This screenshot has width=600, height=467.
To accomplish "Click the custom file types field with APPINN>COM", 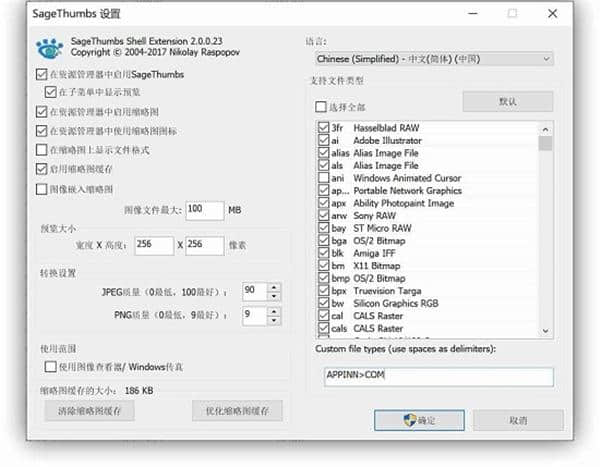I will pos(439,376).
